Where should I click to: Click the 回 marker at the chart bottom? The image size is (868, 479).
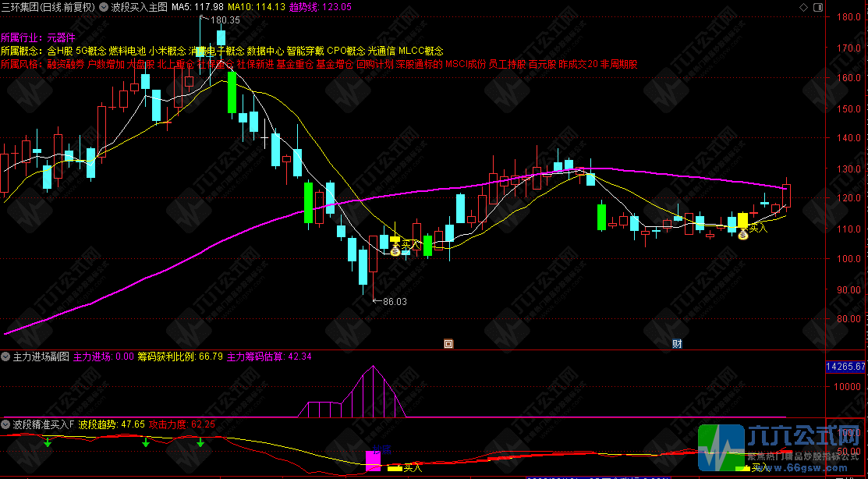click(x=448, y=343)
